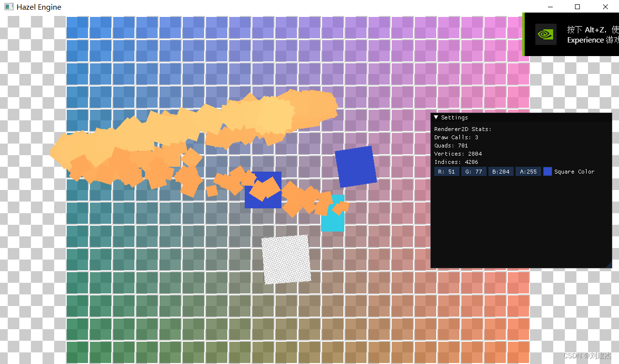Select the B:204 color field
The width and height of the screenshot is (619, 364).
pos(501,172)
